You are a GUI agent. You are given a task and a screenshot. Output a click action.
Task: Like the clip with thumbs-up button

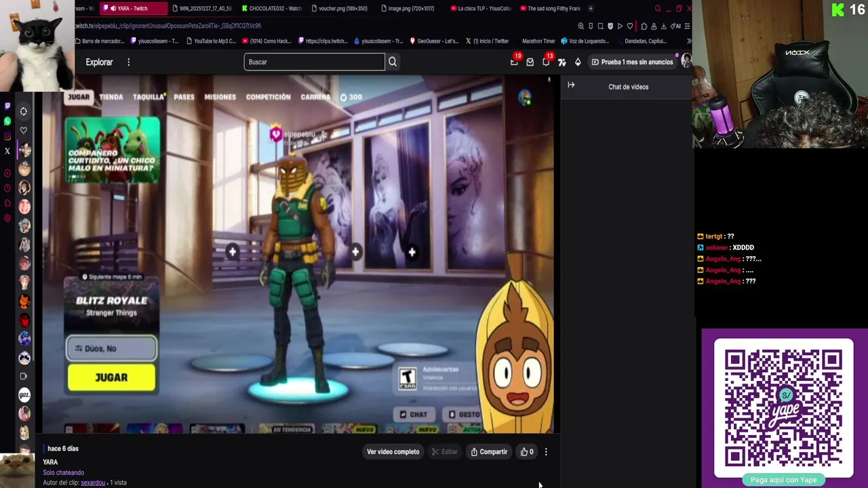[x=526, y=451]
